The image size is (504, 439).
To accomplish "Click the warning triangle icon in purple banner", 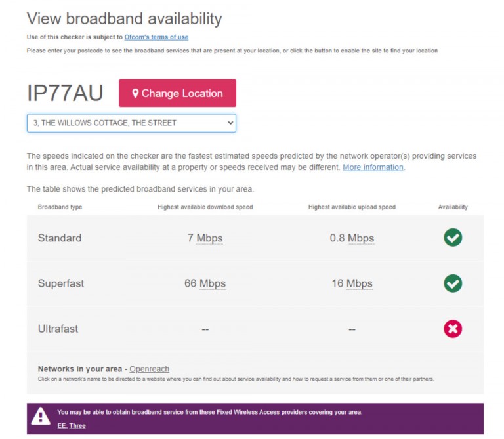I will point(41,417).
